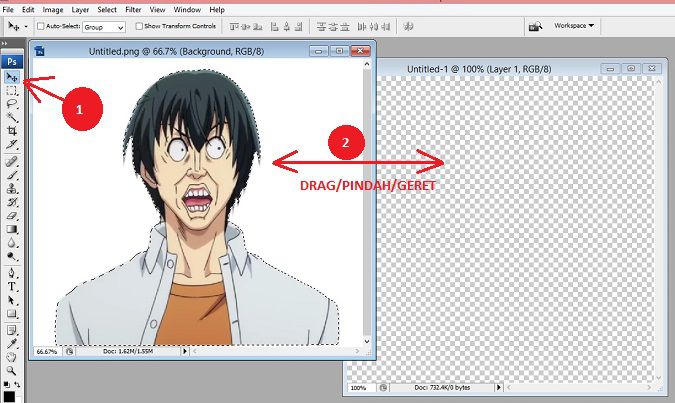675x403 pixels.
Task: Open status bar arrow menu in Untitled.png window
Action: pos(185,351)
